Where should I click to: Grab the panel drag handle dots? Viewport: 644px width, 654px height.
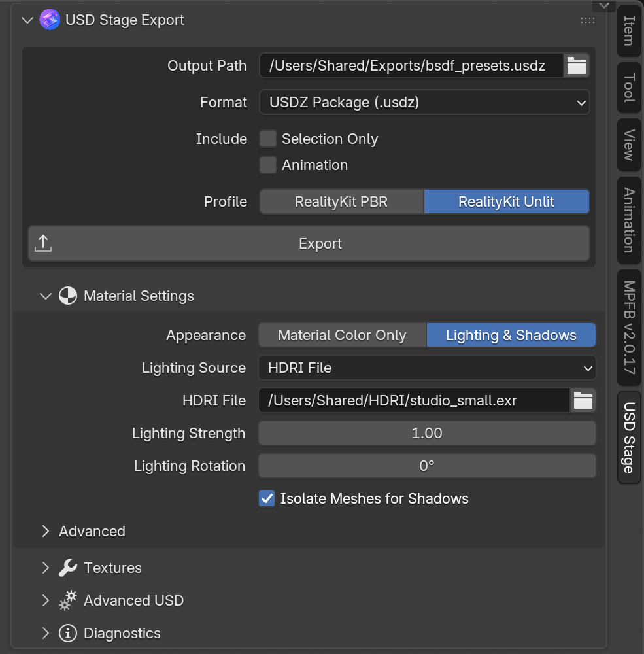[x=588, y=20]
